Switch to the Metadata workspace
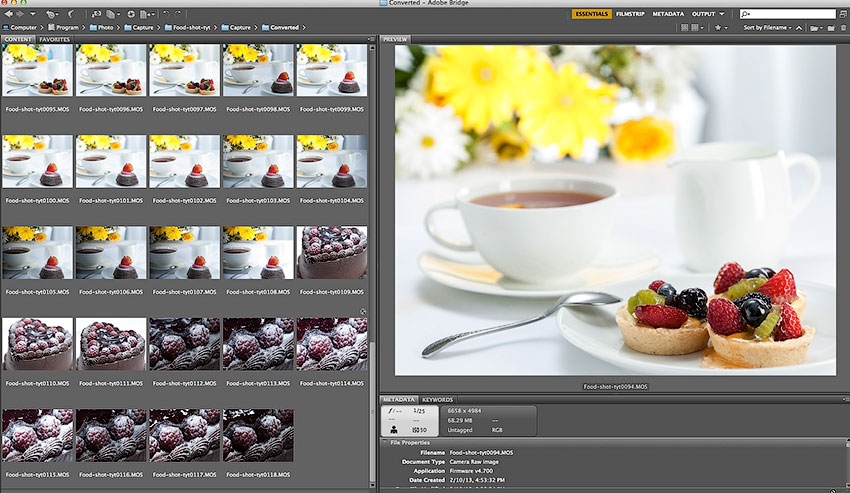 [x=668, y=14]
